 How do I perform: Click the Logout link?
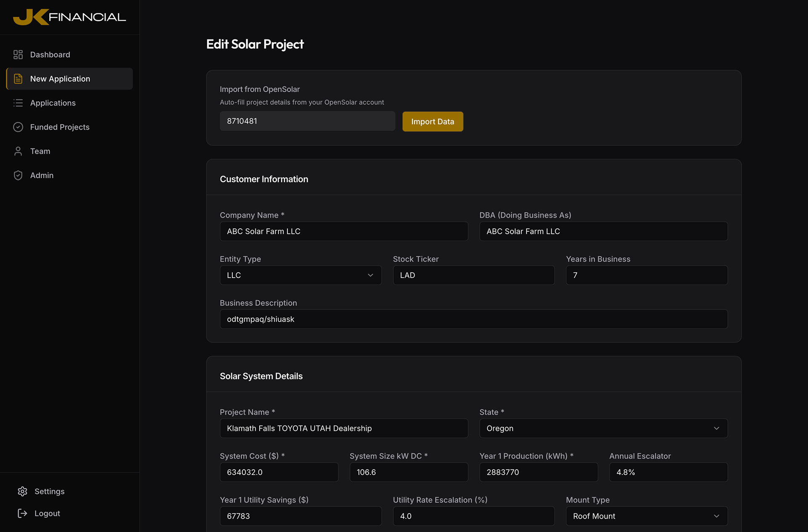[47, 513]
